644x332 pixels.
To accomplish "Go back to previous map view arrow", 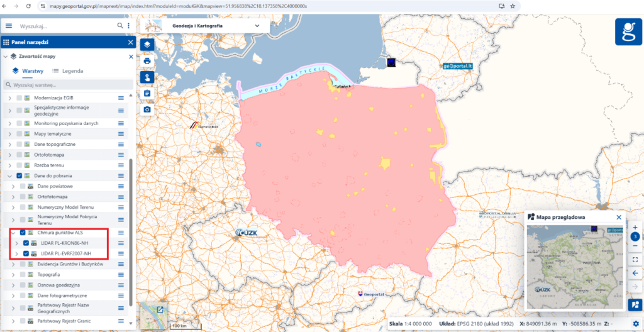I will coord(635,273).
